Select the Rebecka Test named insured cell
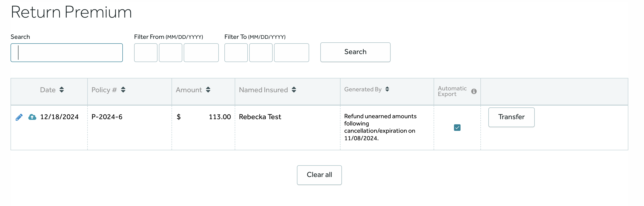The height and width of the screenshot is (206, 644). pos(260,117)
